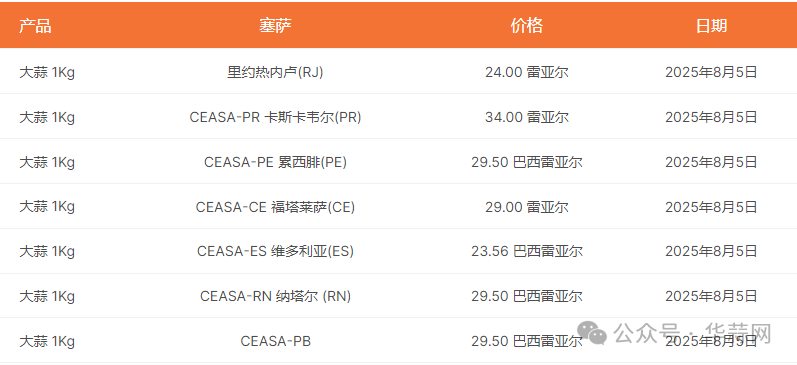797x365 pixels.
Task: Select the 产品 column header
Action: (35, 25)
